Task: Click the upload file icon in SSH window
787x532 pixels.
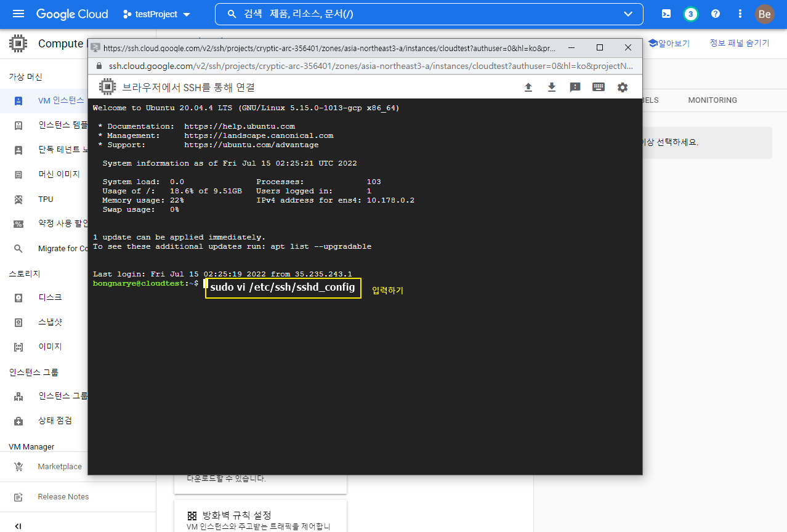Action: coord(528,87)
